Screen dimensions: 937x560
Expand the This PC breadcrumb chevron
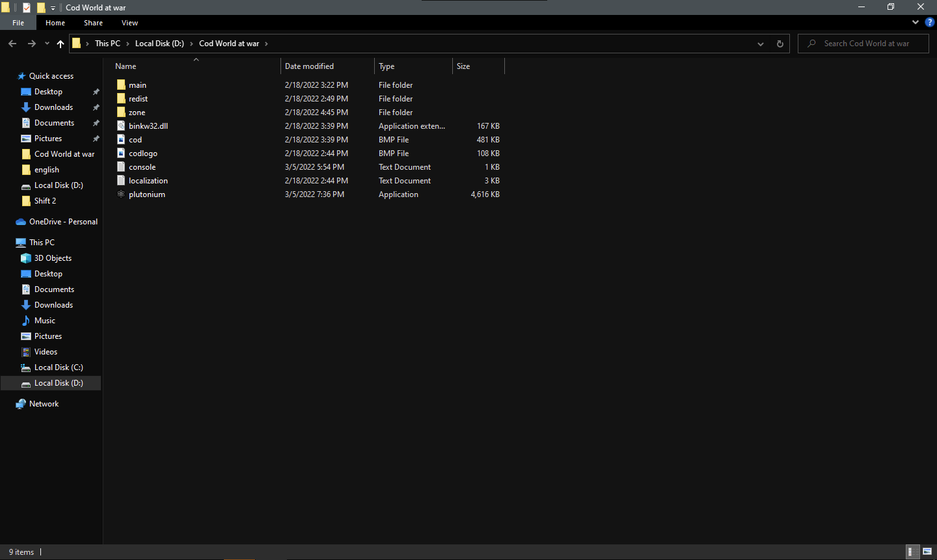click(128, 44)
